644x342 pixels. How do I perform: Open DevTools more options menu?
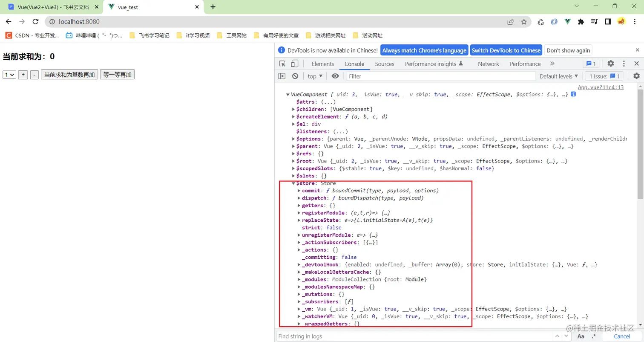[624, 64]
